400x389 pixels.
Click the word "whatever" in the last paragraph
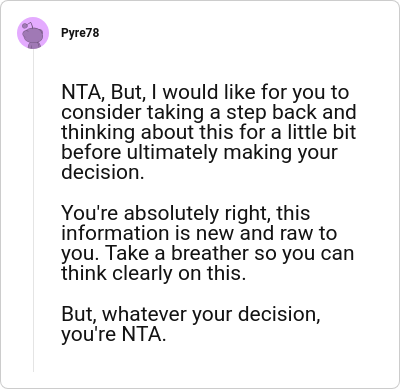144,314
